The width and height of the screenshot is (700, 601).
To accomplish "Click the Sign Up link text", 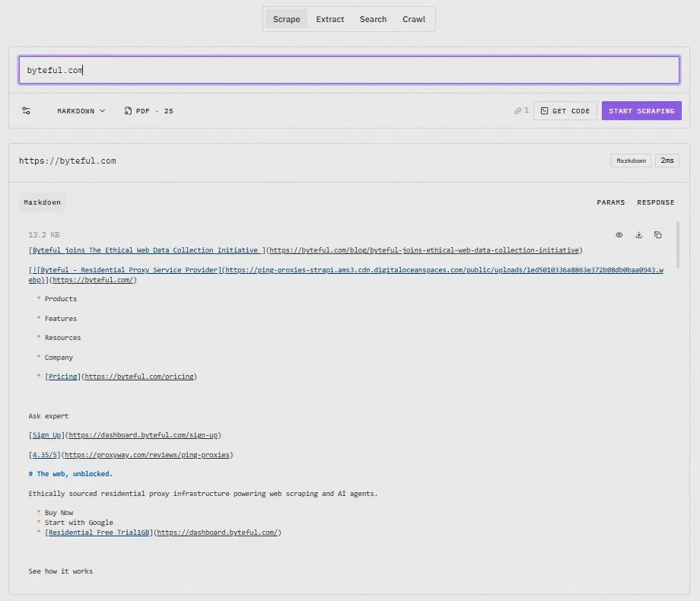I will (x=47, y=435).
